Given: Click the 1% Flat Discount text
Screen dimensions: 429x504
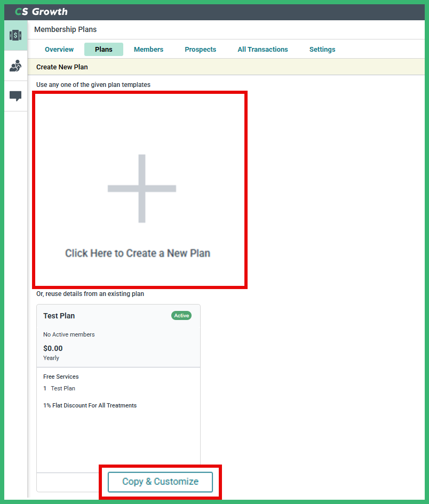Looking at the screenshot, I should 90,405.
